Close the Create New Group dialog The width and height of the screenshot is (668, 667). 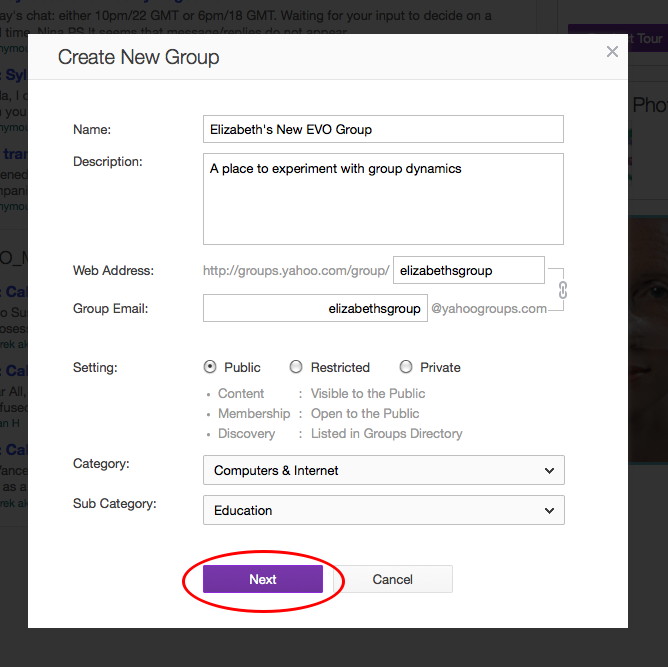612,52
